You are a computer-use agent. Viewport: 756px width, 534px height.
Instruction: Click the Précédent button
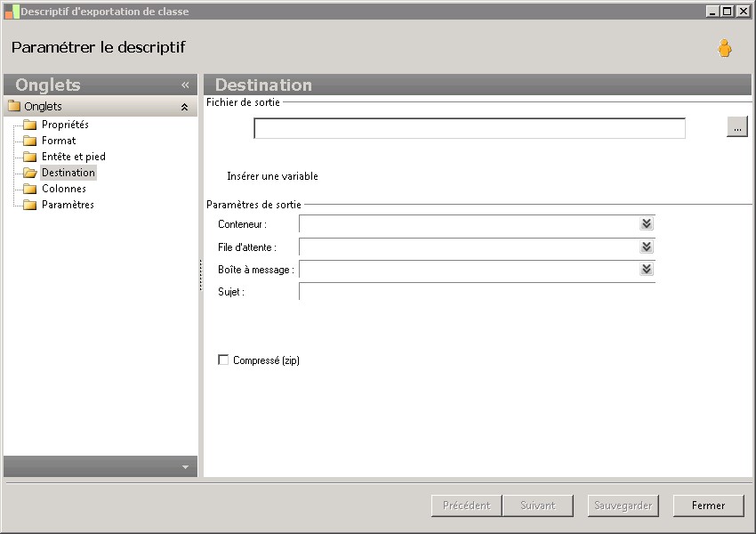(x=466, y=506)
